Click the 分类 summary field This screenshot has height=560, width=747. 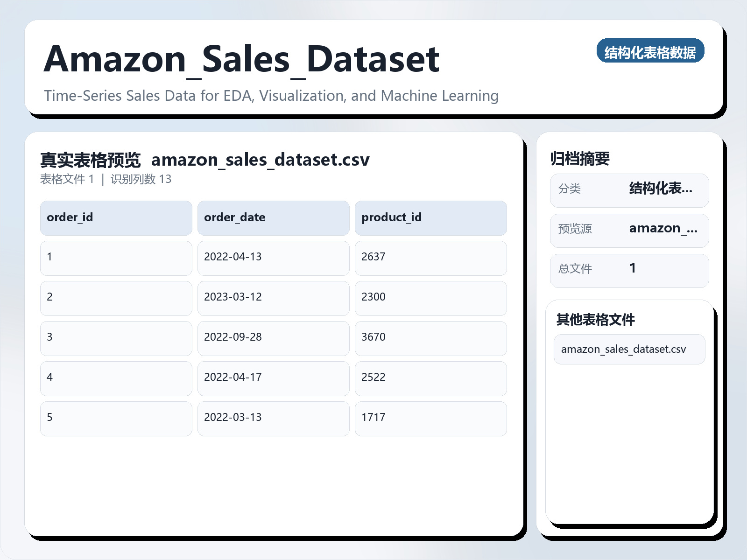tap(629, 189)
